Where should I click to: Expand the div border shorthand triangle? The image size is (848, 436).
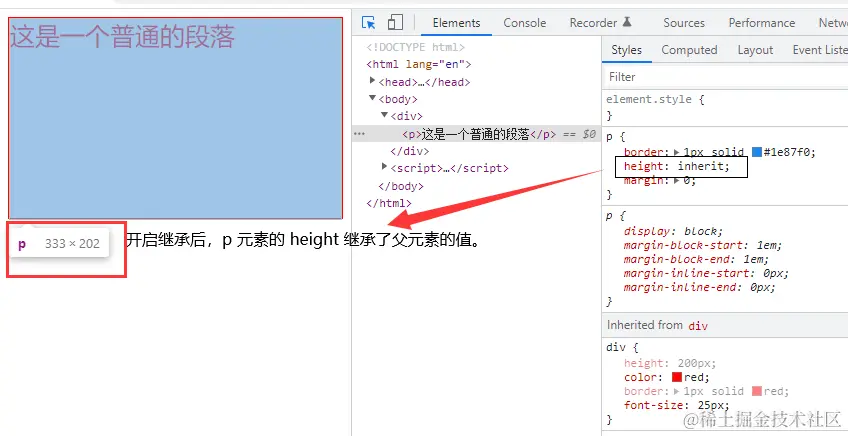[677, 391]
